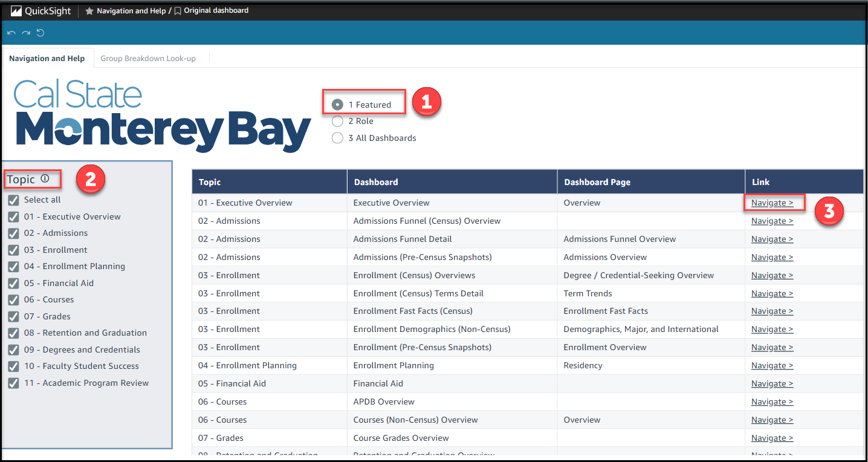Select the 1 Featured radio button
Screen dimensions: 868x462
[x=337, y=105]
